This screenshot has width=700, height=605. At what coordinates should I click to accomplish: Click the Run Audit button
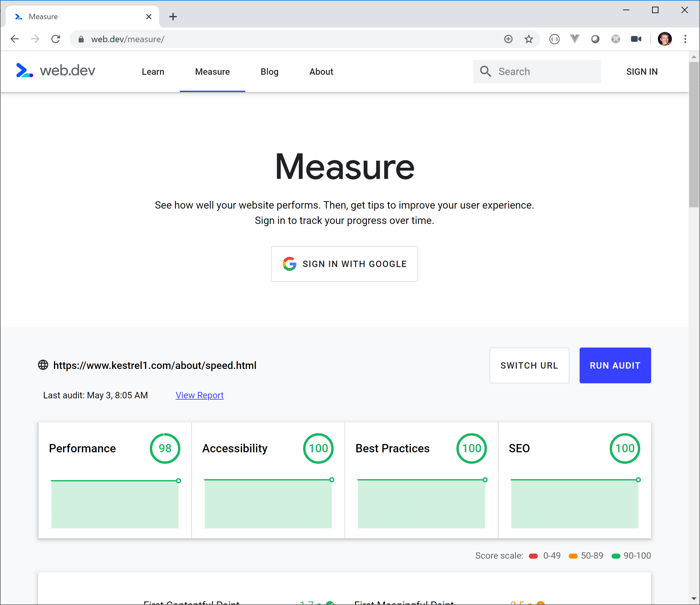point(615,365)
